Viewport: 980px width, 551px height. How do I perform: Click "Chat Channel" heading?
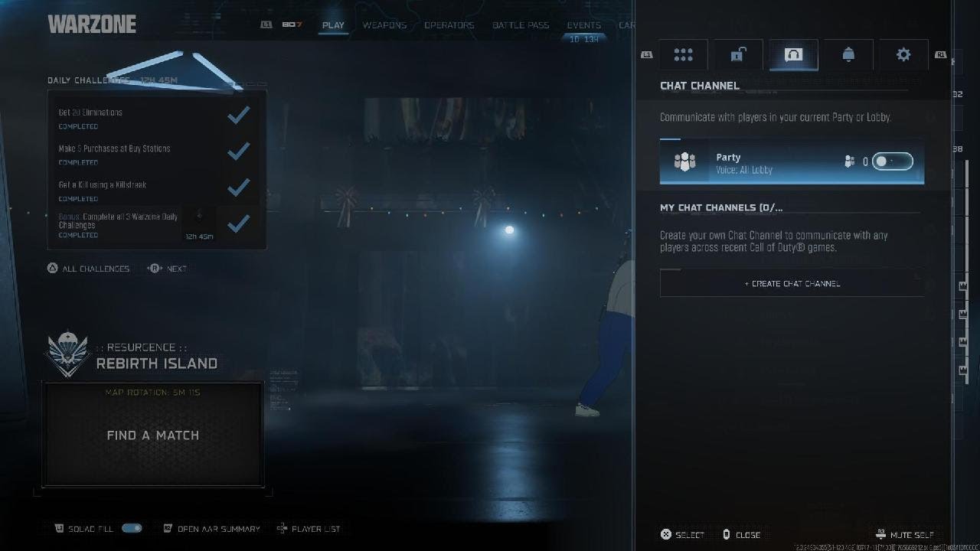tap(700, 86)
